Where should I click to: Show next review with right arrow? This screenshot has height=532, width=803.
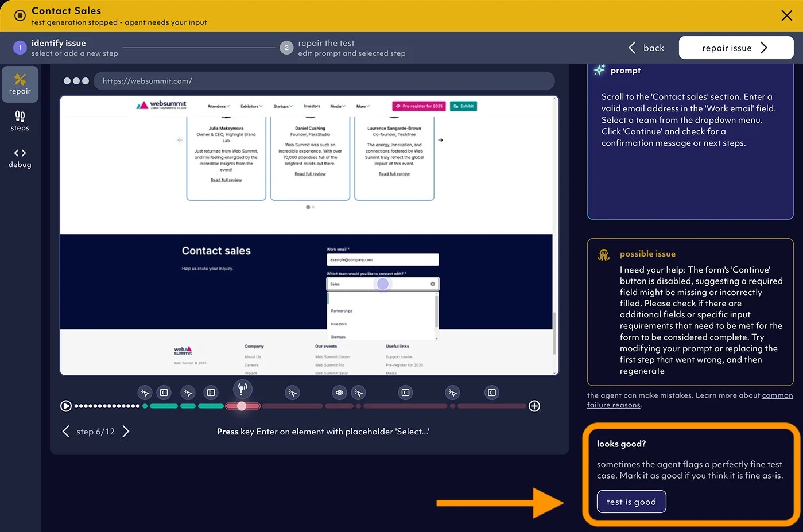point(441,140)
